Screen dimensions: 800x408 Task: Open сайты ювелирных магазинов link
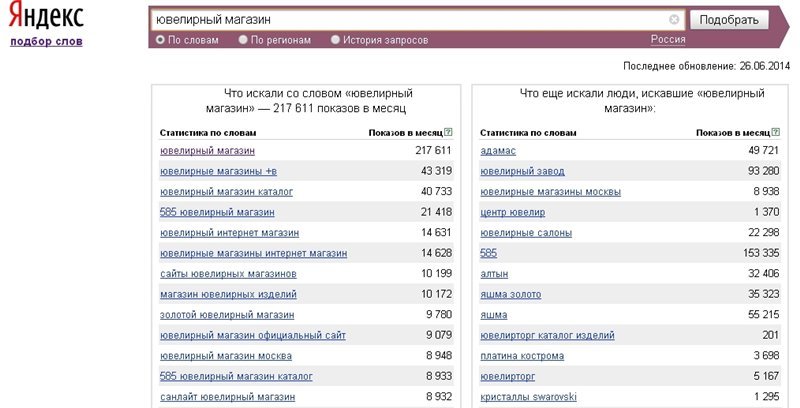228,274
